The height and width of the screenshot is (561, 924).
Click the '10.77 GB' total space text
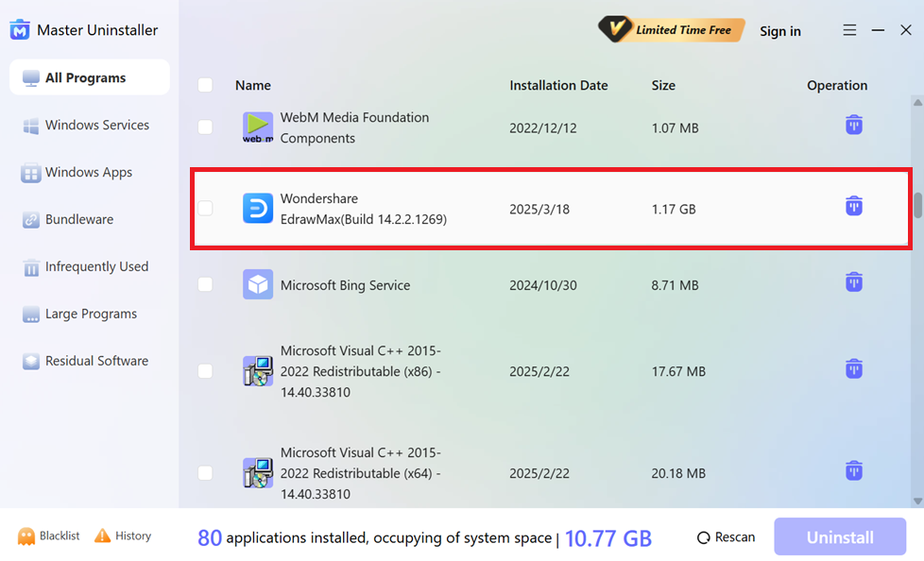pyautogui.click(x=608, y=538)
